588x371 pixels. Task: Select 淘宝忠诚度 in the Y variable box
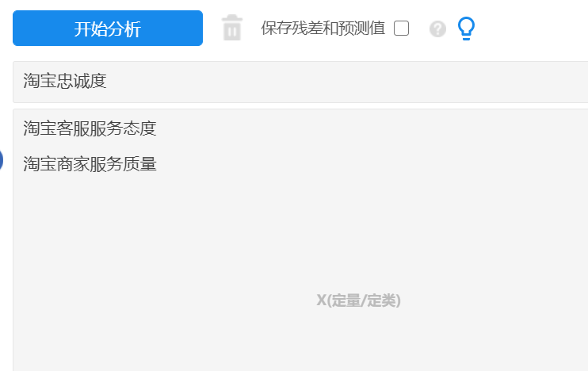coord(65,81)
